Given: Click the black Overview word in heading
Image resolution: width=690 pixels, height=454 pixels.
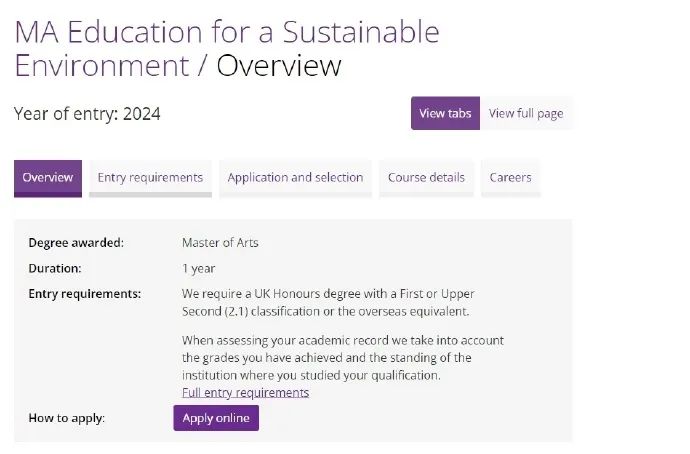Looking at the screenshot, I should (x=279, y=66).
